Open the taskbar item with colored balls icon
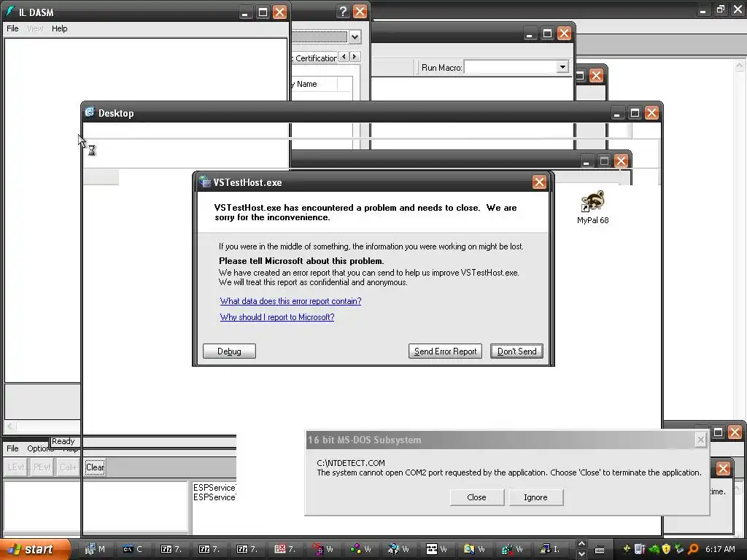This screenshot has width=747, height=560. (361, 549)
